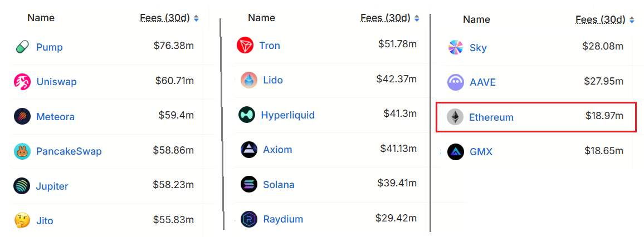Click the Tron logo icon
Image resolution: width=644 pixels, height=237 pixels.
[245, 46]
